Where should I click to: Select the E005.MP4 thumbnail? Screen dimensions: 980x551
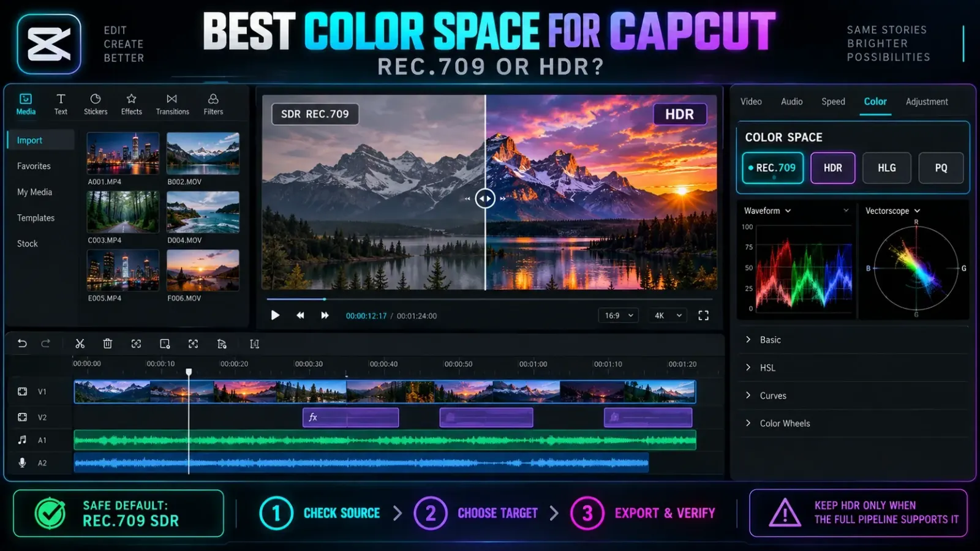pos(123,270)
